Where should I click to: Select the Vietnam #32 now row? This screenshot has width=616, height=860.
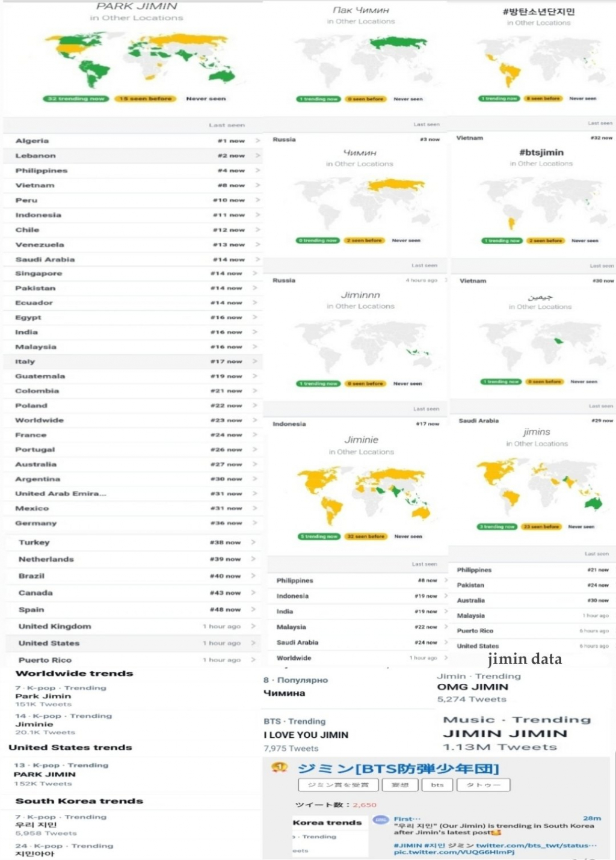pos(534,138)
